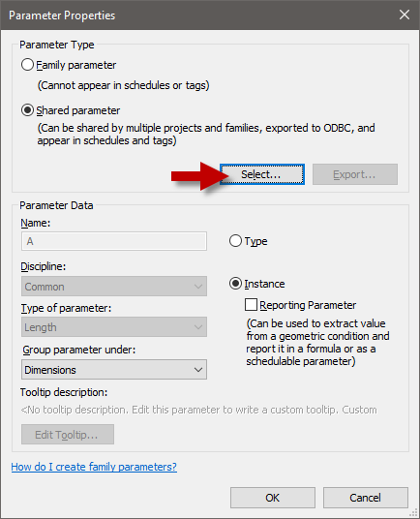Screen dimensions: 420x519
Task: Focus the Name input field
Action: [x=114, y=241]
